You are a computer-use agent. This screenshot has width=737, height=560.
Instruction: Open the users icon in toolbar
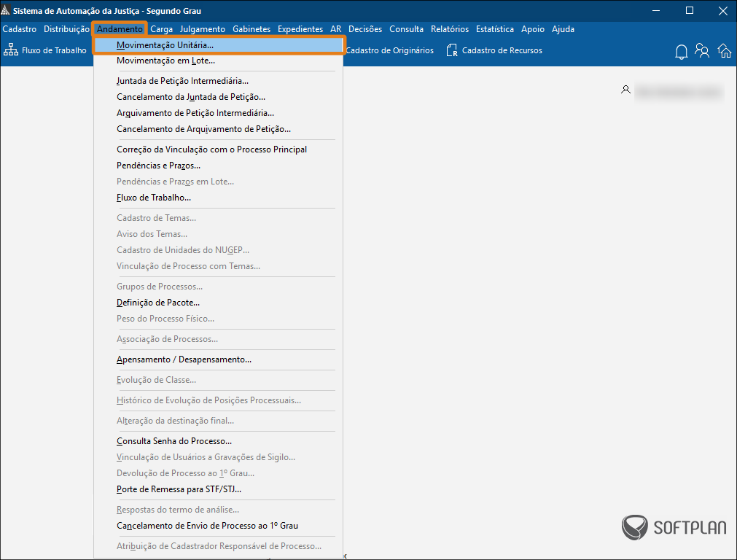click(x=703, y=51)
